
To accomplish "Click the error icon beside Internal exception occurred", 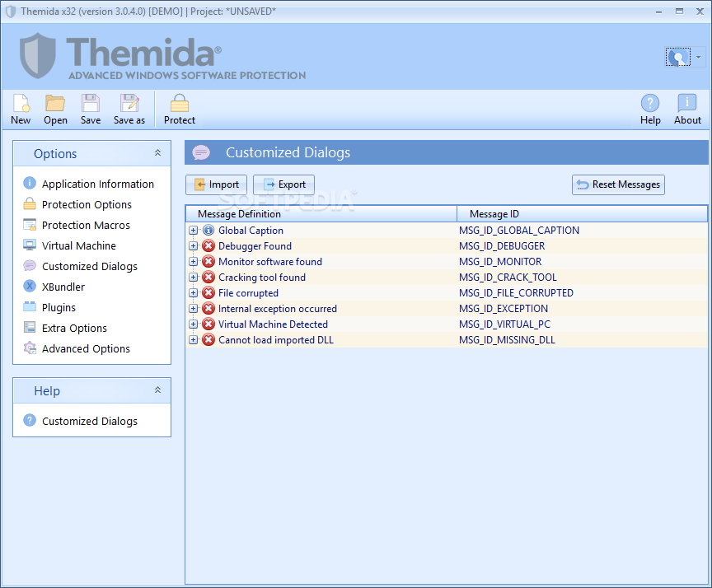I will (208, 309).
